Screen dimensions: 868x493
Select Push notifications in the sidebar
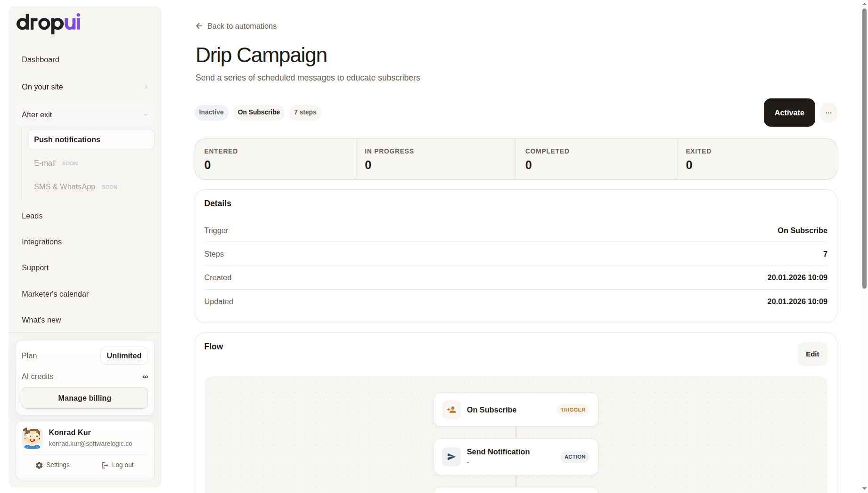pos(67,139)
